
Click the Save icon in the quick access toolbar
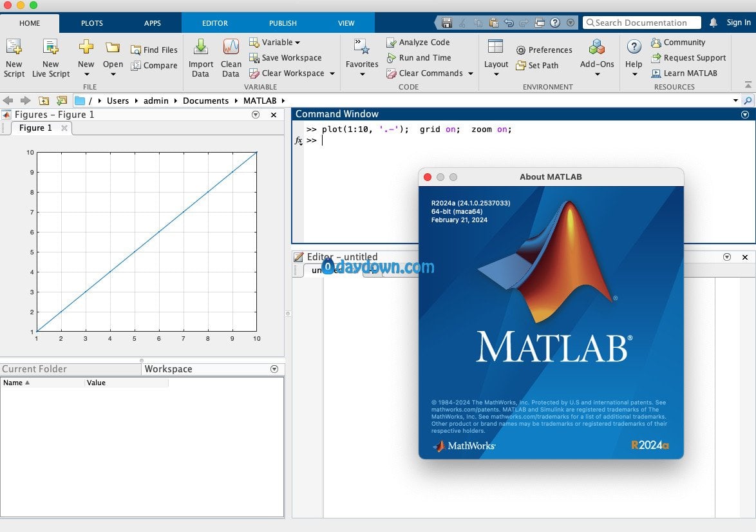[x=447, y=23]
